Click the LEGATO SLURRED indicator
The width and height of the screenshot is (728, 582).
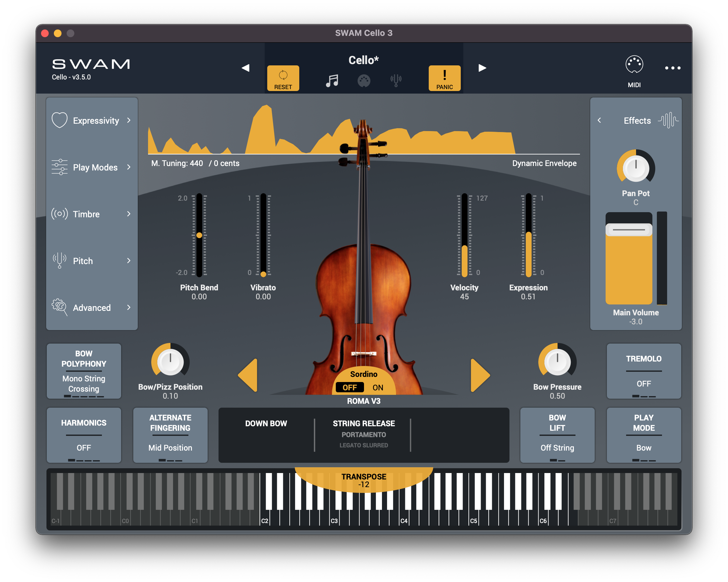click(x=364, y=445)
